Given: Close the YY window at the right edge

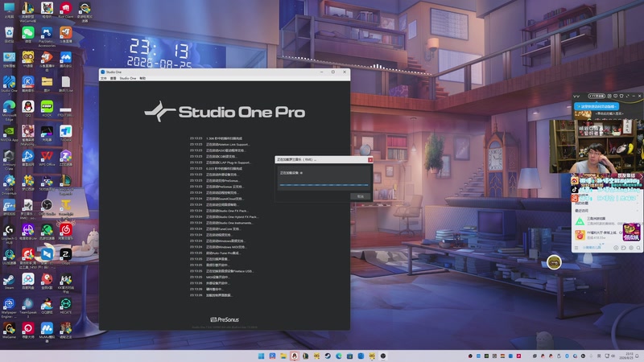Looking at the screenshot, I should (x=639, y=96).
